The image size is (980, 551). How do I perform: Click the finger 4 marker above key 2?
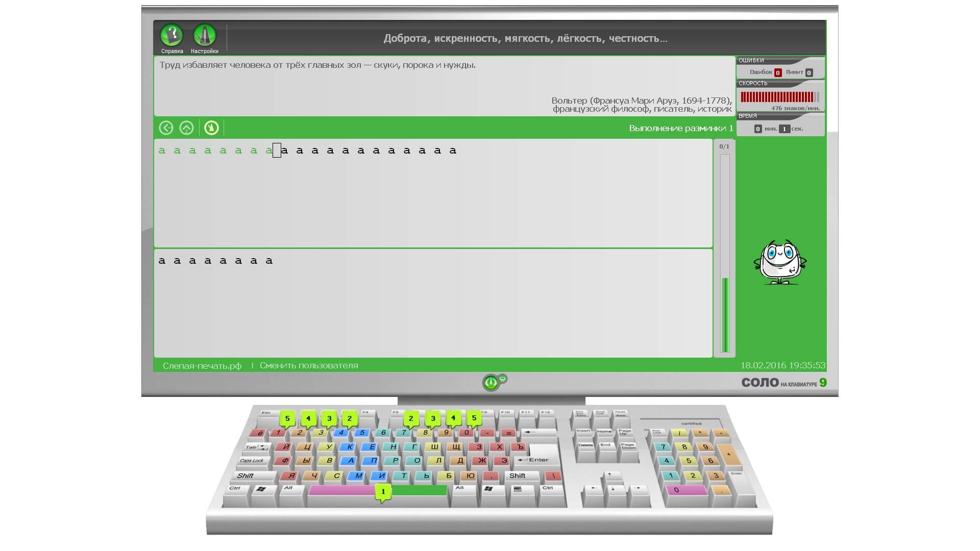coord(308,419)
